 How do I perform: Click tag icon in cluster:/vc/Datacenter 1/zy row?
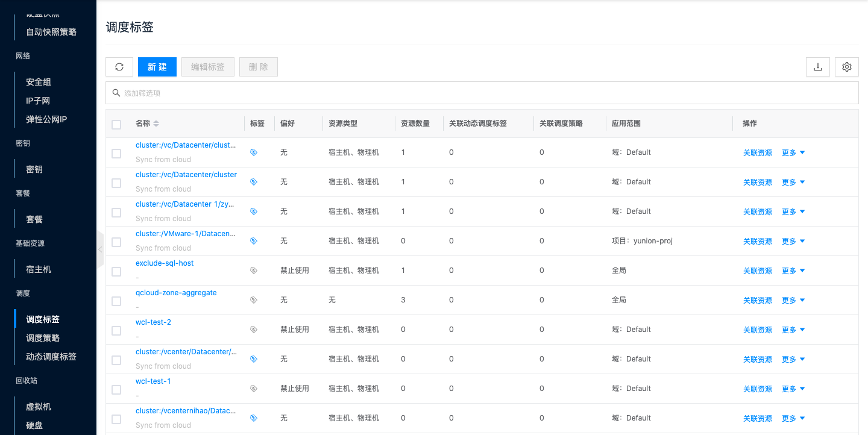pos(254,211)
